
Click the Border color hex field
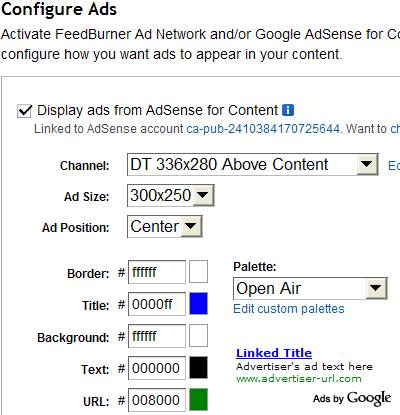coord(157,272)
